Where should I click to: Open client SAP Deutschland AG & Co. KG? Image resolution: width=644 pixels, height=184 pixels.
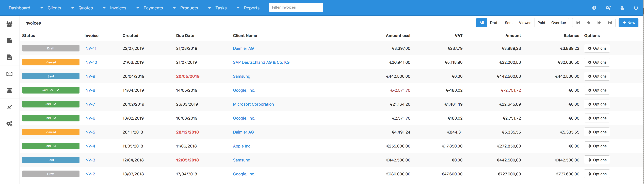261,62
